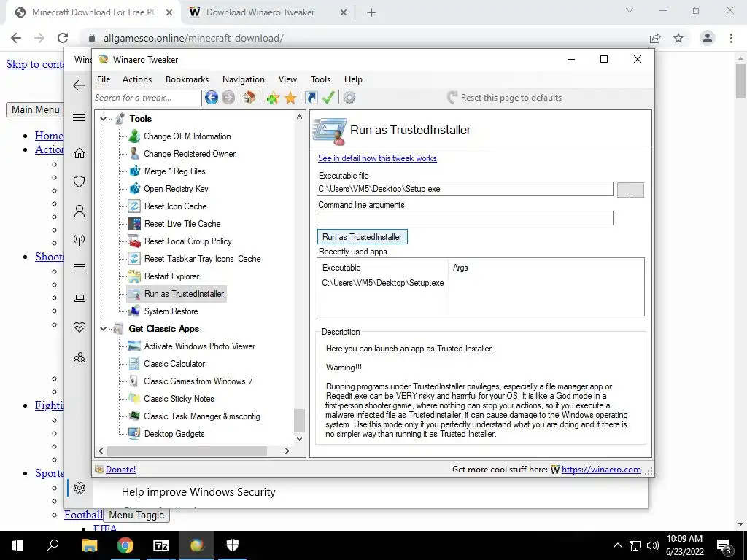
Task: Select Classic Task Manager & msconfig item
Action: pos(202,416)
